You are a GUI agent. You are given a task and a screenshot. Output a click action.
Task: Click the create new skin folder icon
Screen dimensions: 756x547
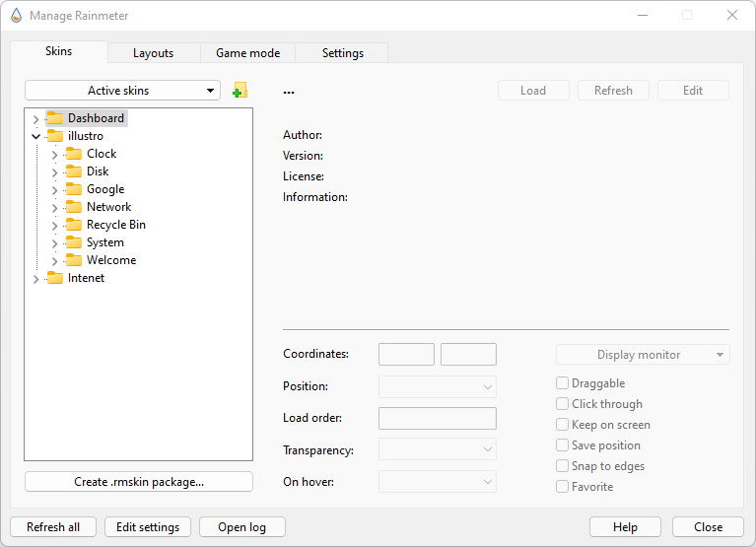tap(240, 90)
